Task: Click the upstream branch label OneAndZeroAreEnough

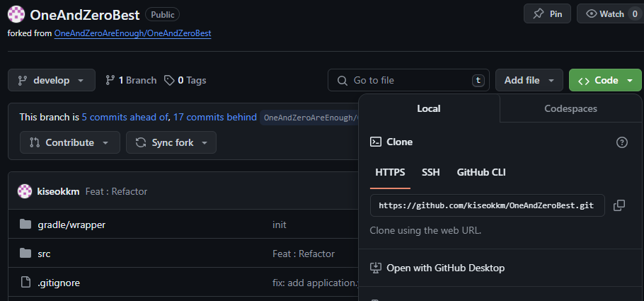Action: (310, 118)
